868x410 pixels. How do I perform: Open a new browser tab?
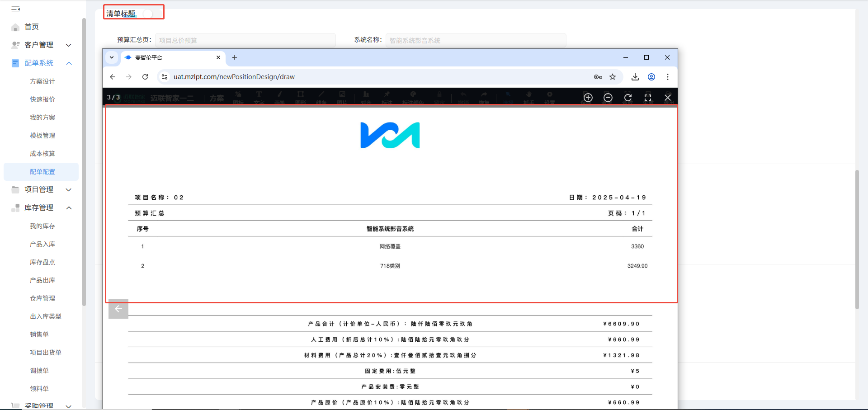pos(235,57)
